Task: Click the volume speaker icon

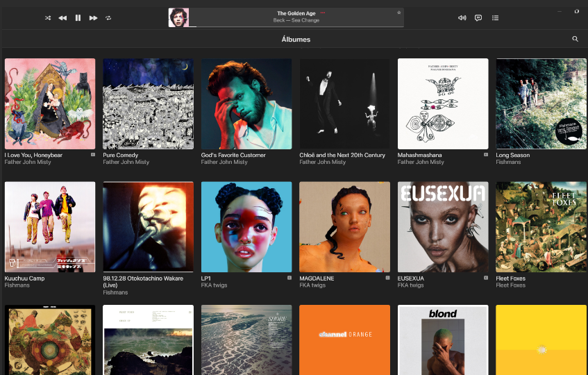Action: [462, 17]
